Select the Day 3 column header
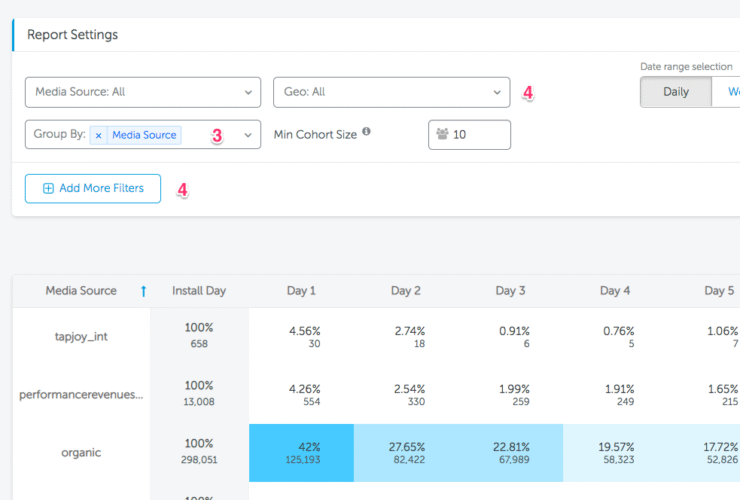 tap(510, 291)
